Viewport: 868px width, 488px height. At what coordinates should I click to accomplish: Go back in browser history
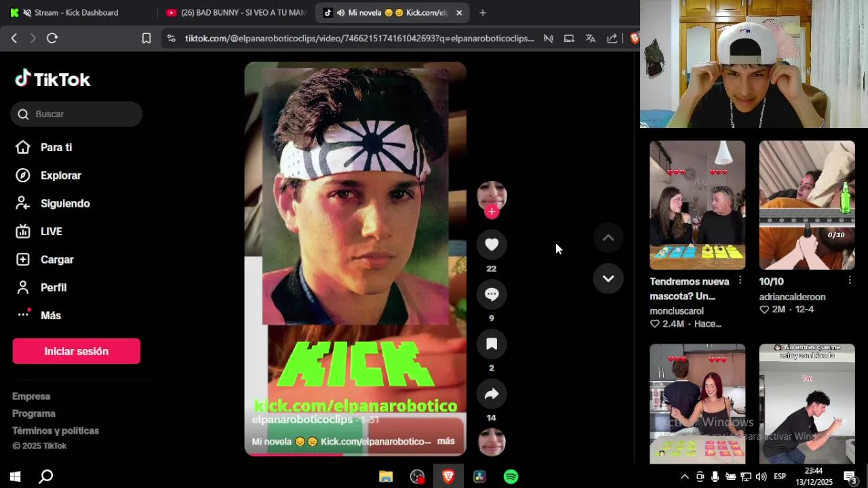(x=14, y=39)
